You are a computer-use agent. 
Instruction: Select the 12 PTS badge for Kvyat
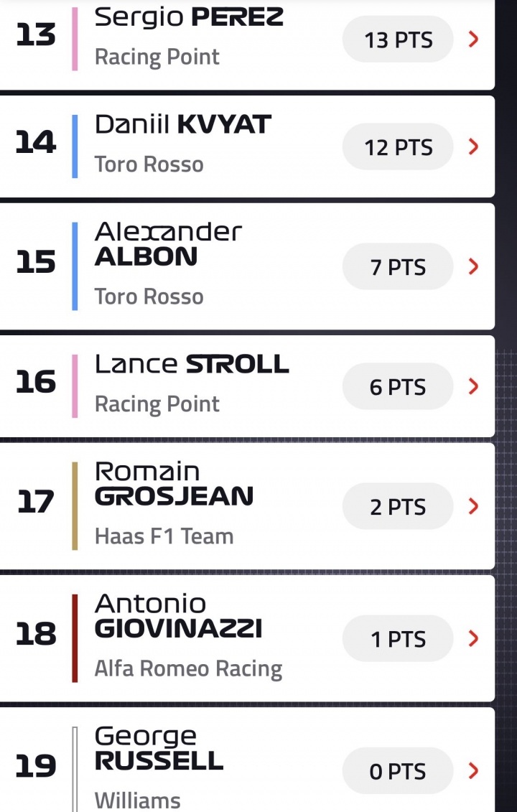(398, 146)
